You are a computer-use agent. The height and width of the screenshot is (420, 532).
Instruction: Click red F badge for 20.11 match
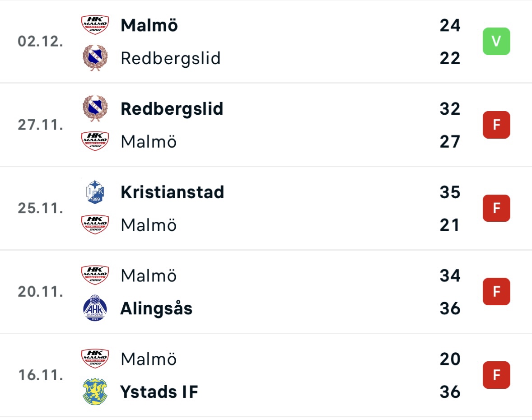click(496, 291)
